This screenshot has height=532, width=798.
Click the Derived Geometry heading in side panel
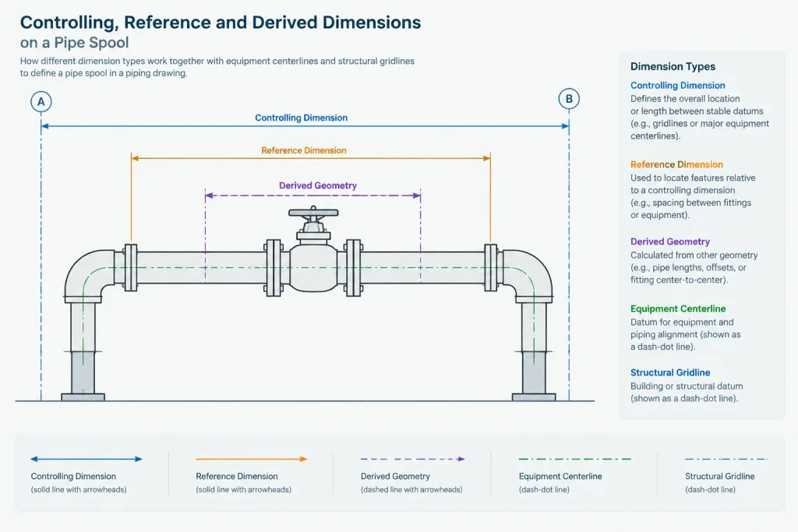(670, 241)
